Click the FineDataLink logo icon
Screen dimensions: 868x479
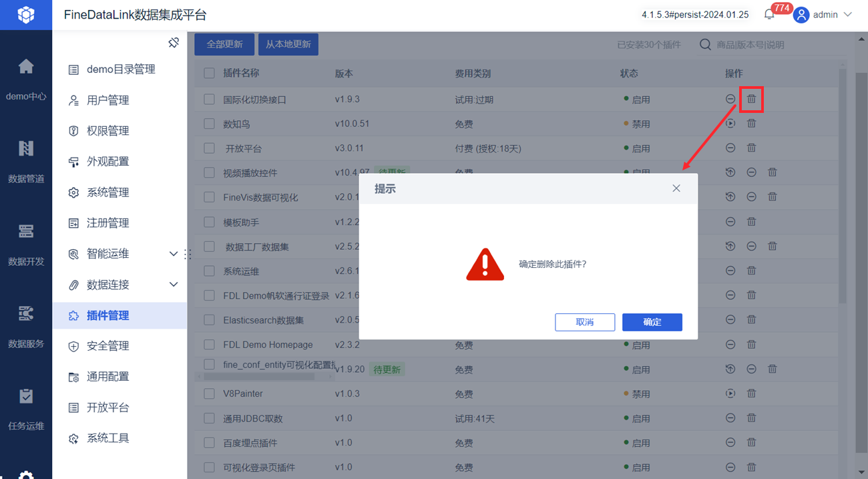(x=26, y=15)
